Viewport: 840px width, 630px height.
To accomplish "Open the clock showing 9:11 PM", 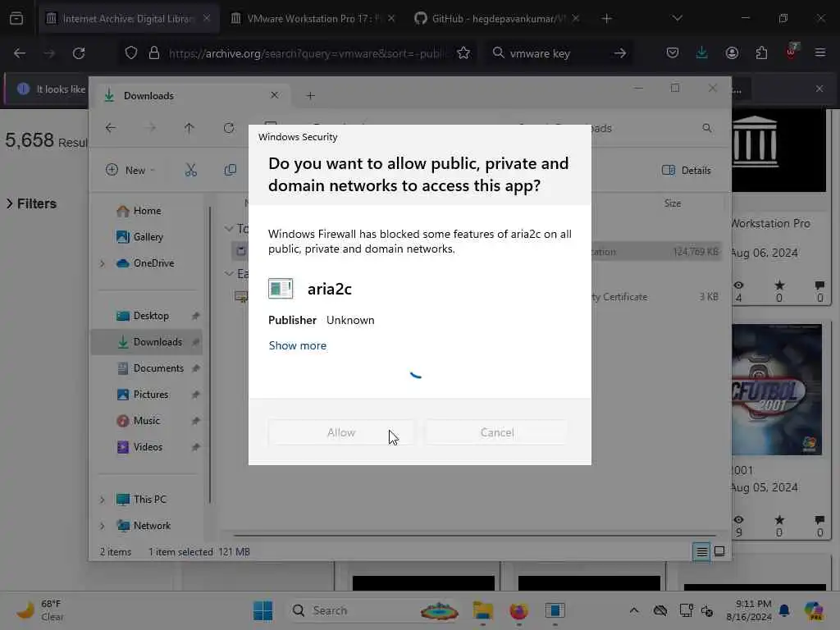I will tap(750, 610).
